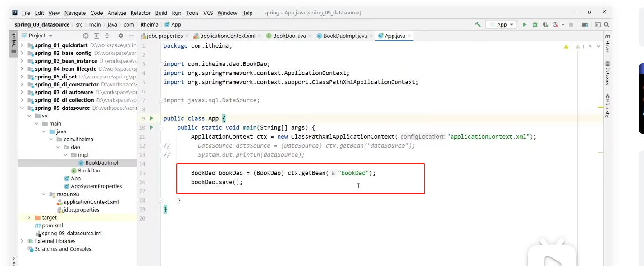
Task: Hide the Project panel with minus icon
Action: [x=132, y=36]
